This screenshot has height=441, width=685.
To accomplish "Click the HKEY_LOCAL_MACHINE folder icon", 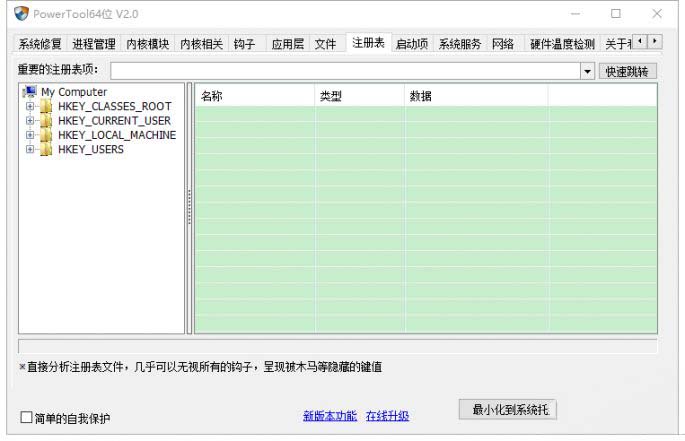I will pyautogui.click(x=46, y=135).
